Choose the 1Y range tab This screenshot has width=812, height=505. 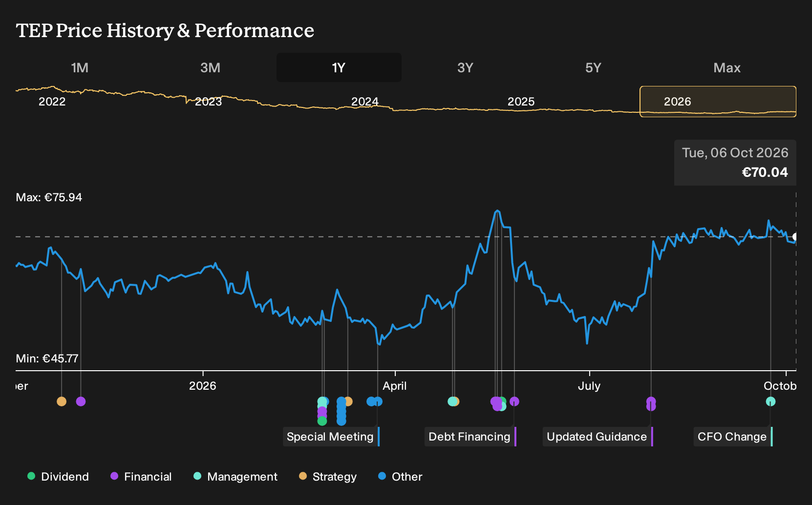339,67
